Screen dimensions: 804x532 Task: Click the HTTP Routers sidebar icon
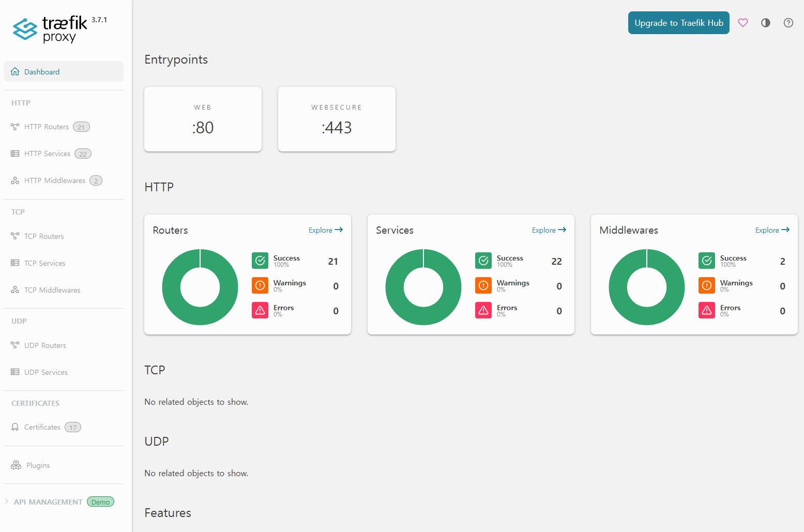point(15,127)
